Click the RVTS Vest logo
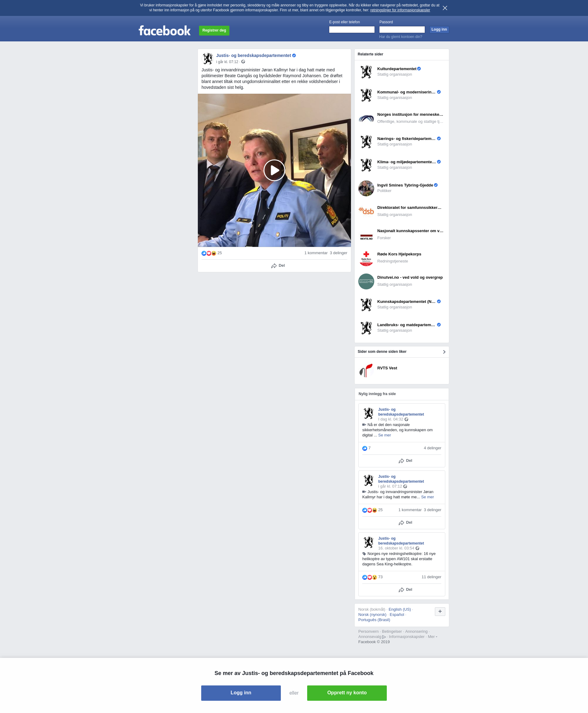Screen dimensions: 588x713 tap(366, 370)
